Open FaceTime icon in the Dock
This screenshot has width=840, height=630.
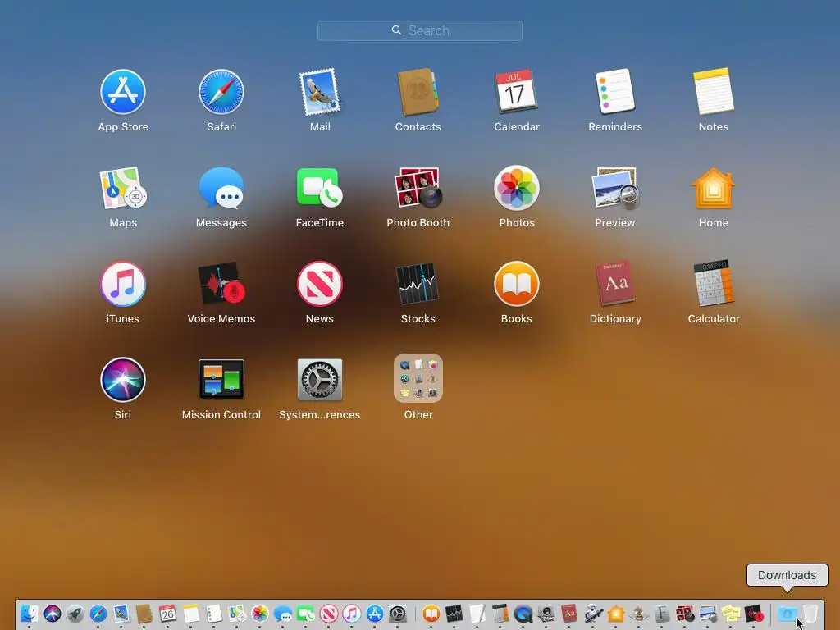306,614
